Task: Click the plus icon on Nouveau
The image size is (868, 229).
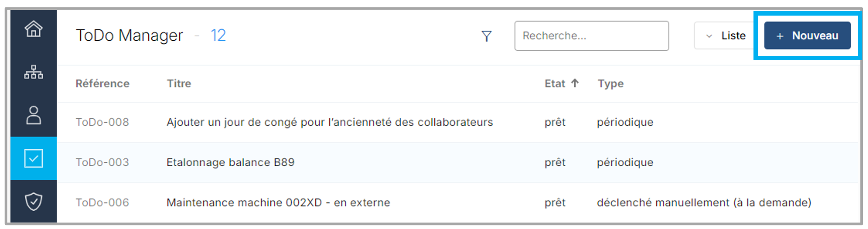Action: (x=780, y=36)
